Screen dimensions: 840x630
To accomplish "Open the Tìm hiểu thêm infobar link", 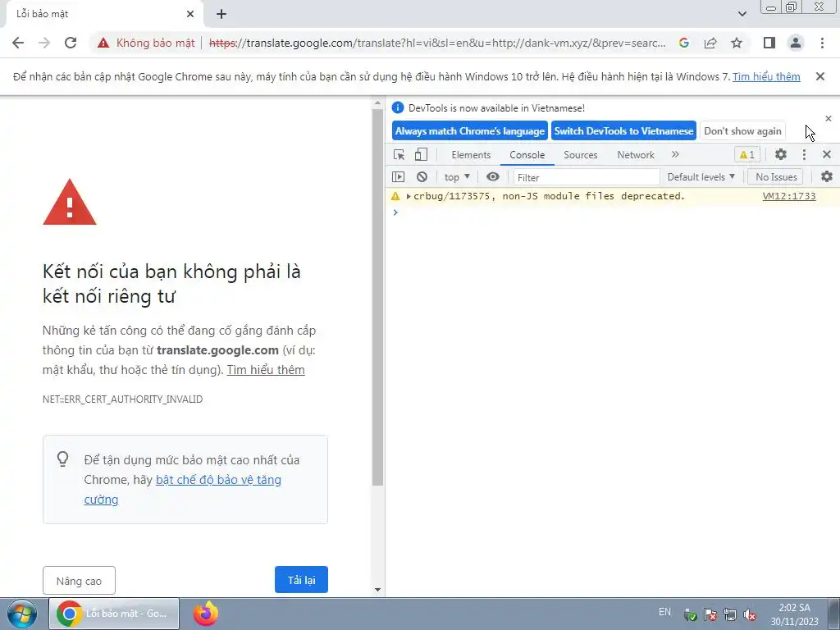I will pyautogui.click(x=766, y=76).
